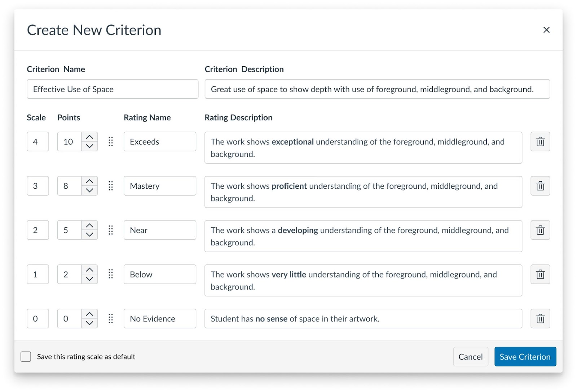Click the drag handle for the Below rating

111,274
